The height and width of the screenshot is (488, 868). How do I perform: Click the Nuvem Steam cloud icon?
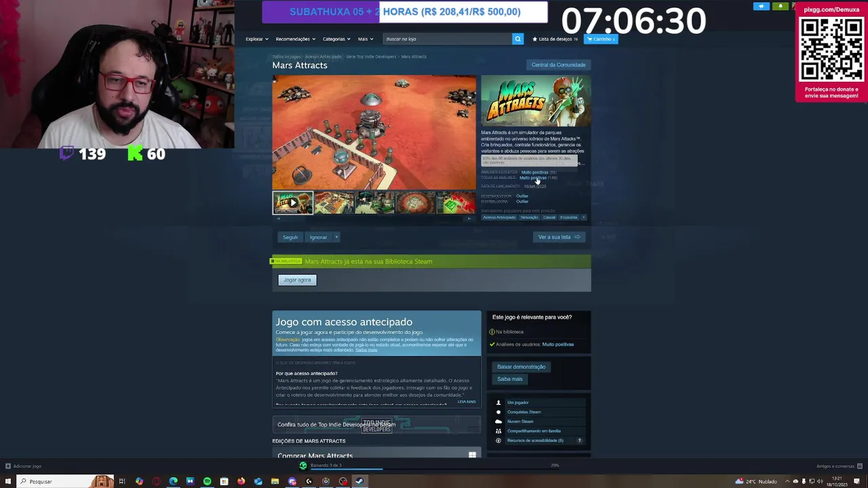click(x=498, y=422)
